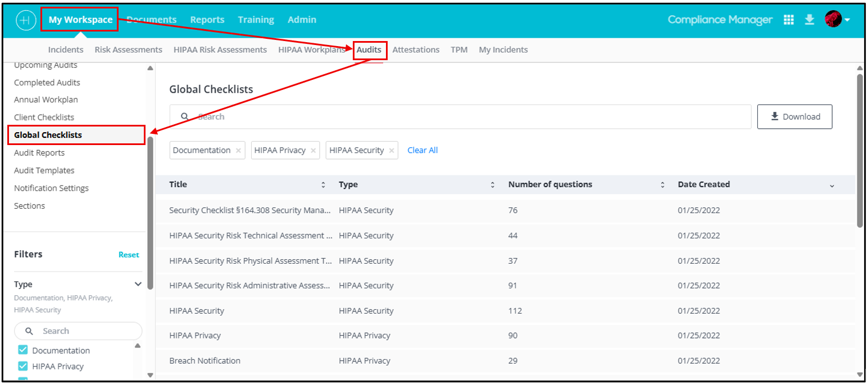868x384 pixels.
Task: Click inside the Global Checklists search field
Action: (x=393, y=116)
